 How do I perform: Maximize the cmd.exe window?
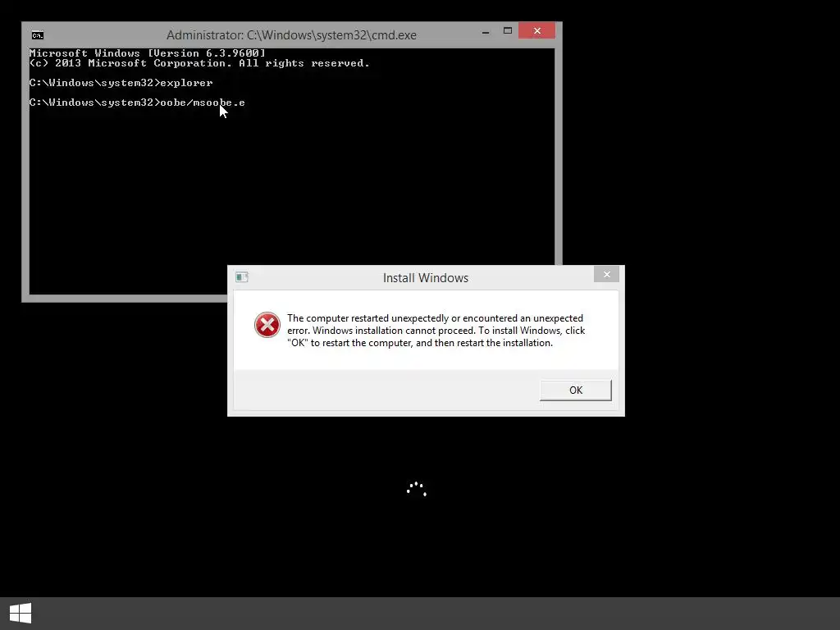pyautogui.click(x=507, y=31)
